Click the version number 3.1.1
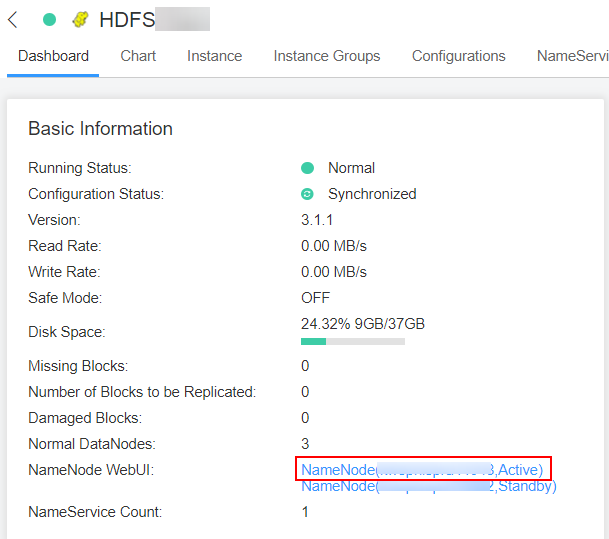The height and width of the screenshot is (539, 609). [317, 220]
